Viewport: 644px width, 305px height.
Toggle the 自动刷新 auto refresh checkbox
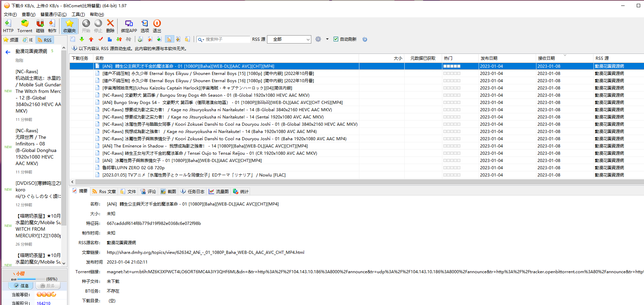coord(335,39)
